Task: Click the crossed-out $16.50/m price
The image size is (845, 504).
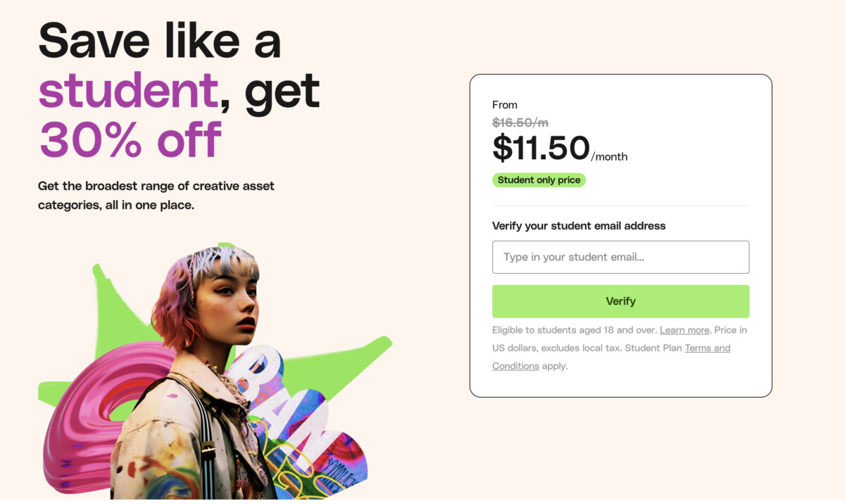Action: [x=520, y=123]
